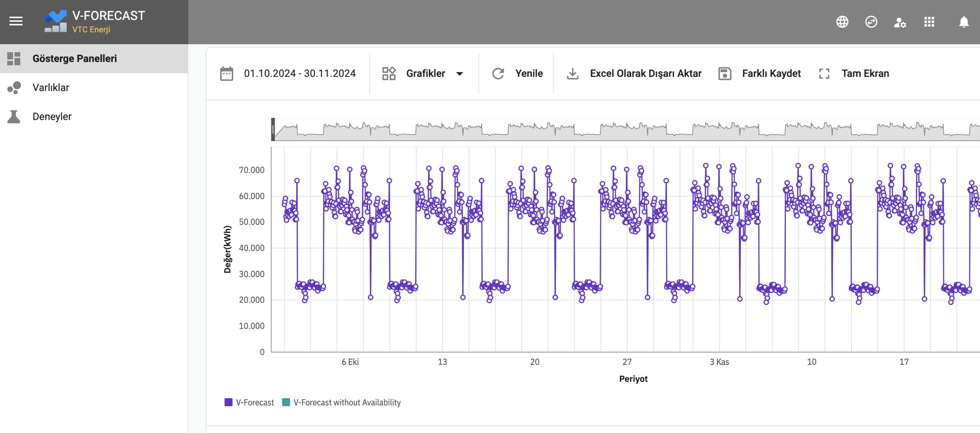Click the purple V-Forecast legend swatch
Screen dimensions: 980x433
point(228,402)
